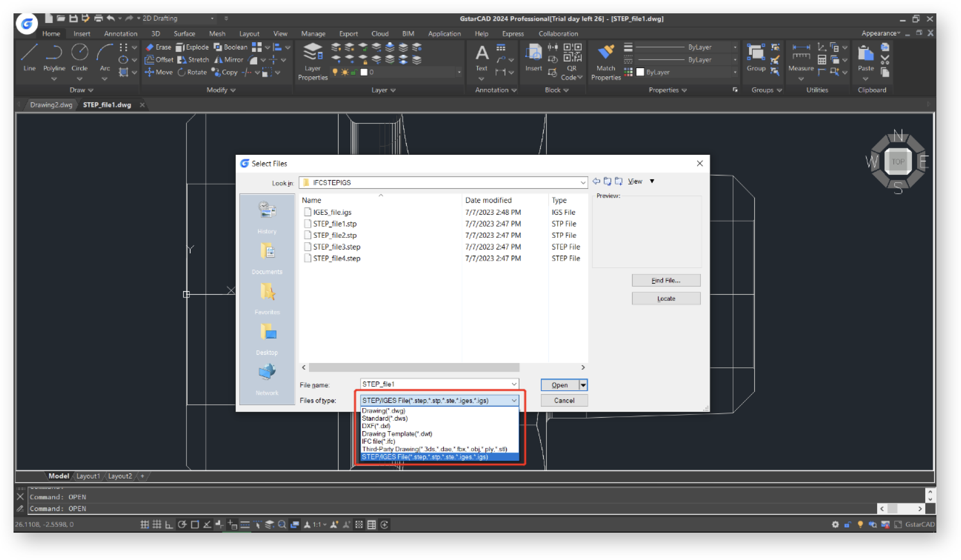Click the Copy tool
961x560 pixels.
pos(224,72)
